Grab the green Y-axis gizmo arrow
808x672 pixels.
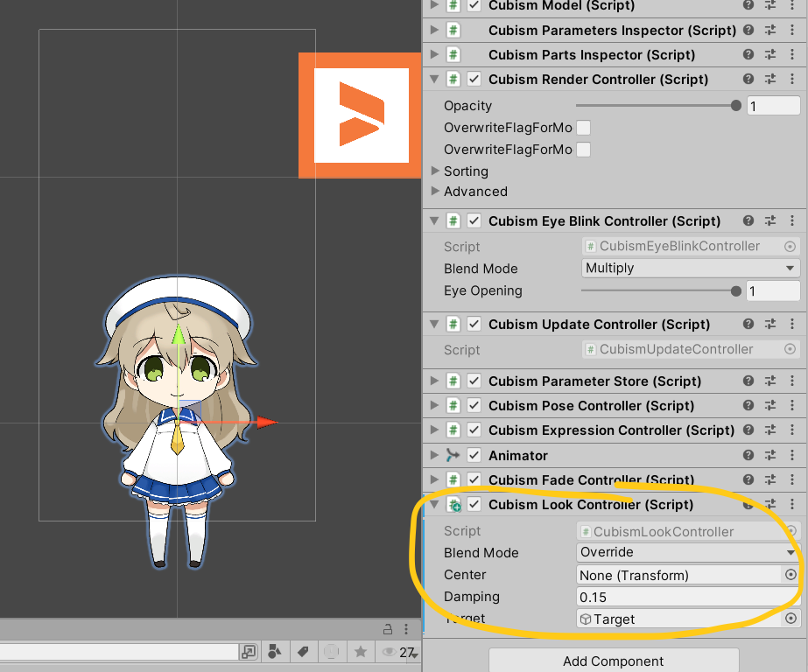click(179, 333)
